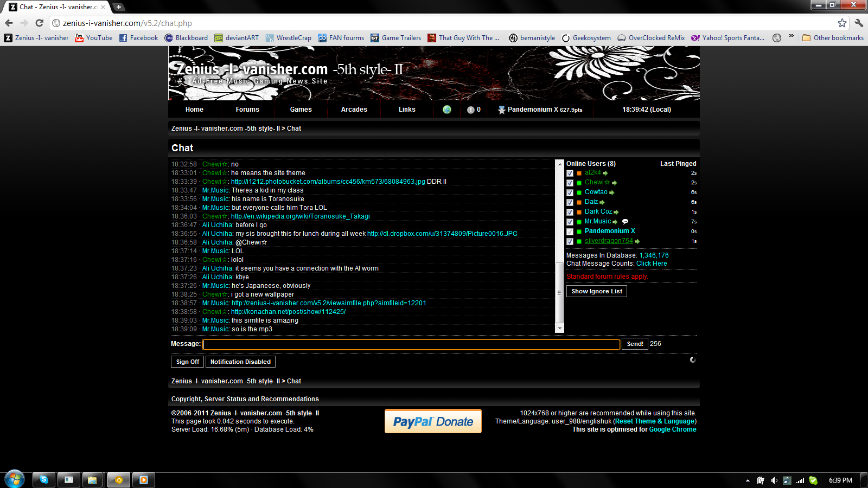Viewport: 868px width, 488px height.
Task: Toggle the checkbox next to Mr.Music in Online Users
Action: (x=570, y=222)
